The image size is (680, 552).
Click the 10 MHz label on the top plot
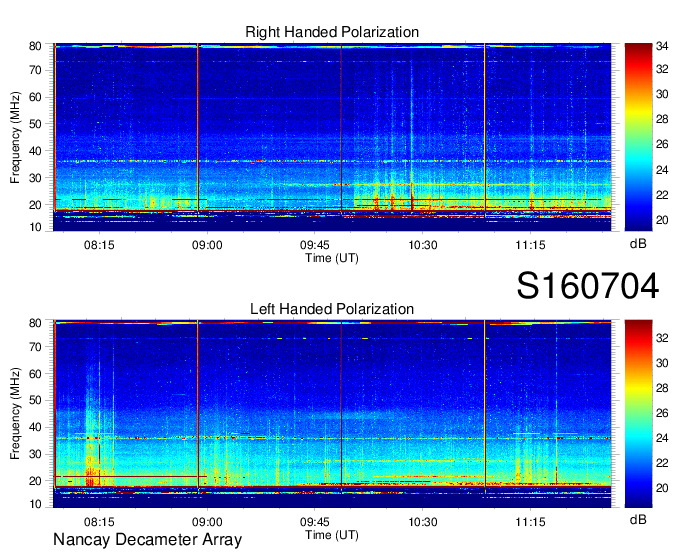(35, 227)
